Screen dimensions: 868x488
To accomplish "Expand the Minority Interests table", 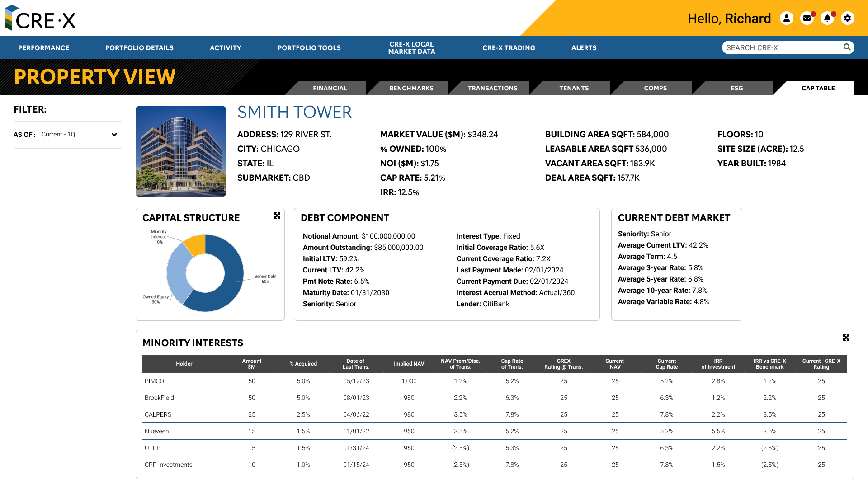I will 846,338.
